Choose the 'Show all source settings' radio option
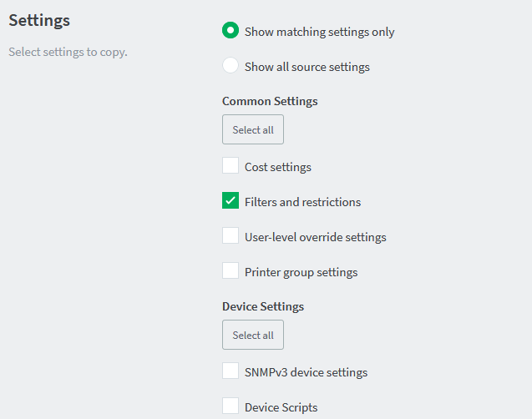532x419 pixels. click(x=231, y=65)
